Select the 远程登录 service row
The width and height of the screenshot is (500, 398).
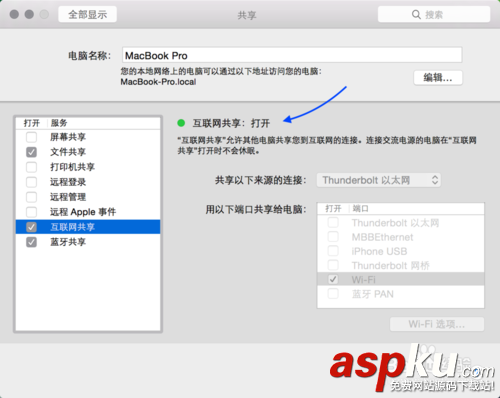88,182
